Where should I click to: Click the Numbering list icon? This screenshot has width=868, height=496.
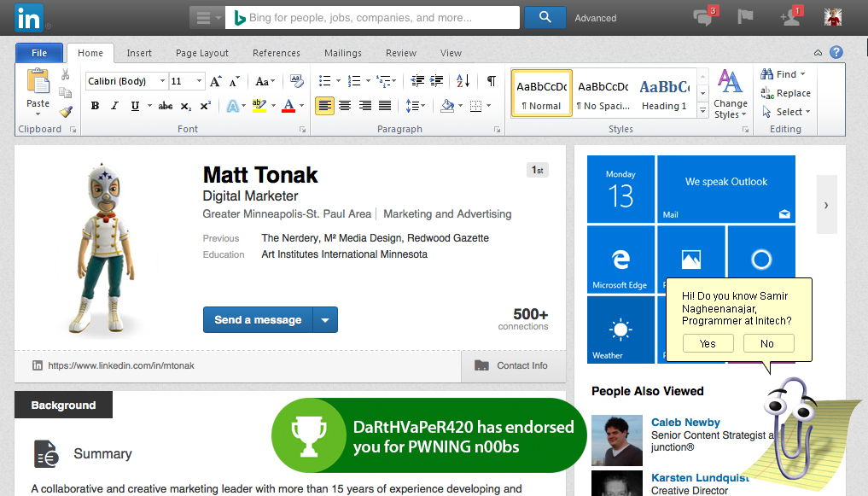pyautogui.click(x=354, y=81)
